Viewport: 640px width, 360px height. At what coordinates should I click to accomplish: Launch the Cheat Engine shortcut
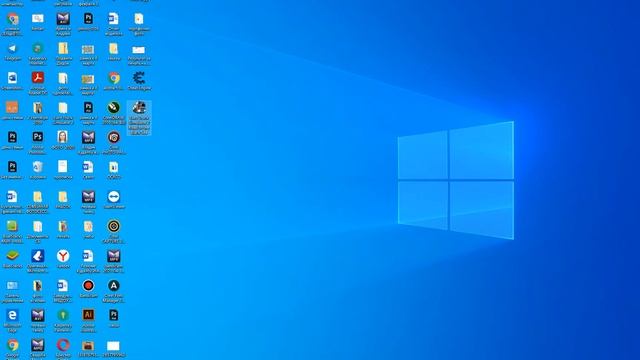pos(139,78)
